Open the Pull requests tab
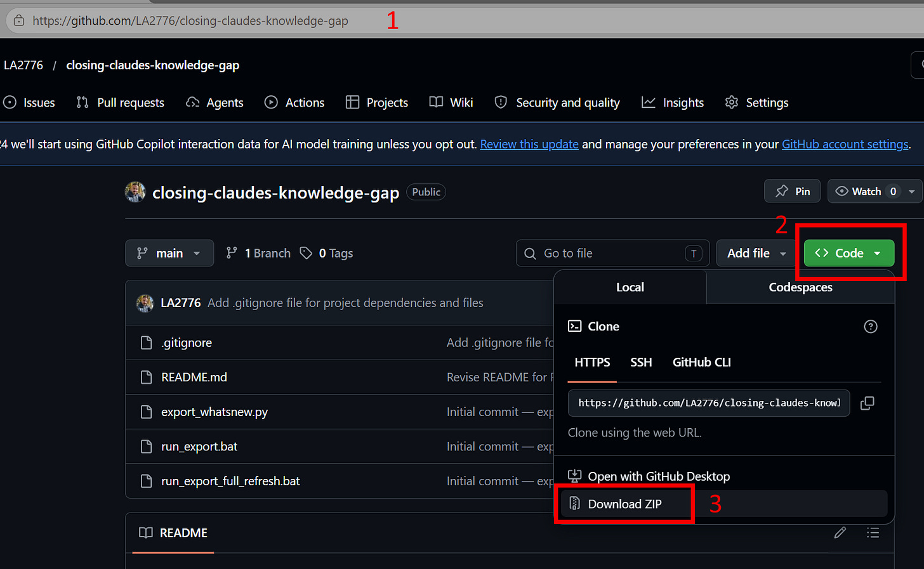This screenshot has height=569, width=924. point(120,103)
